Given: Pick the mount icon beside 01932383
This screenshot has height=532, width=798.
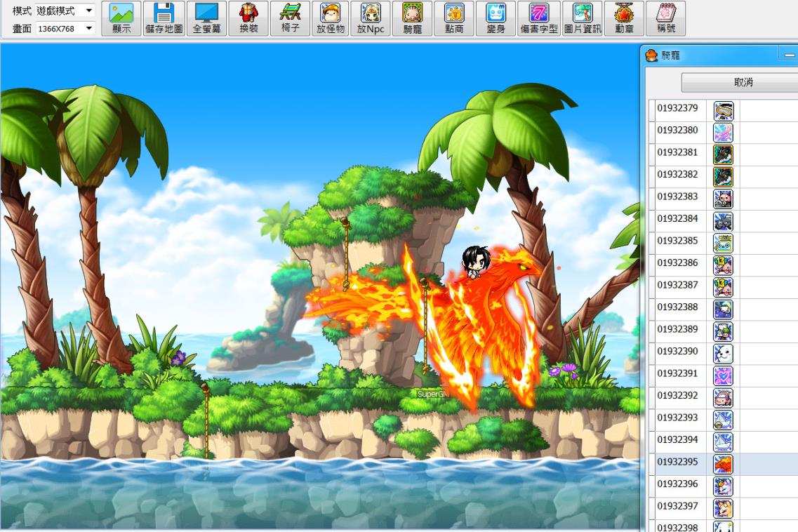Looking at the screenshot, I should point(723,199).
